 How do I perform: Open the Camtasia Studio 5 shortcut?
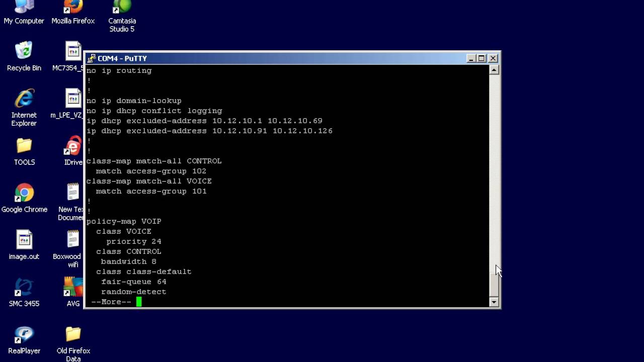point(122,16)
